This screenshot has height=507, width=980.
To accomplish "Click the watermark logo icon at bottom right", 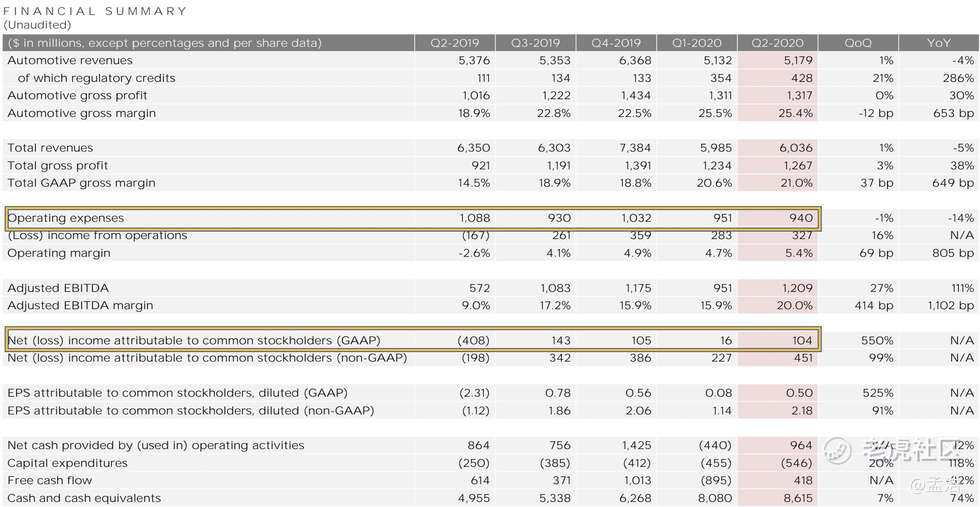I will pyautogui.click(x=837, y=451).
